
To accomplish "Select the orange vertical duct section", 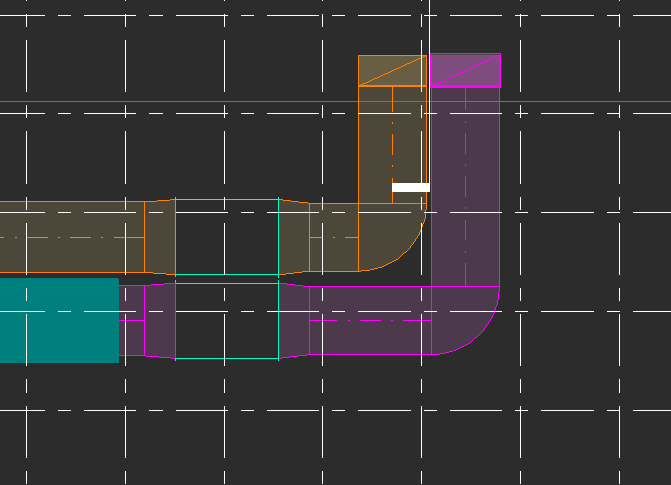I will pos(392,145).
